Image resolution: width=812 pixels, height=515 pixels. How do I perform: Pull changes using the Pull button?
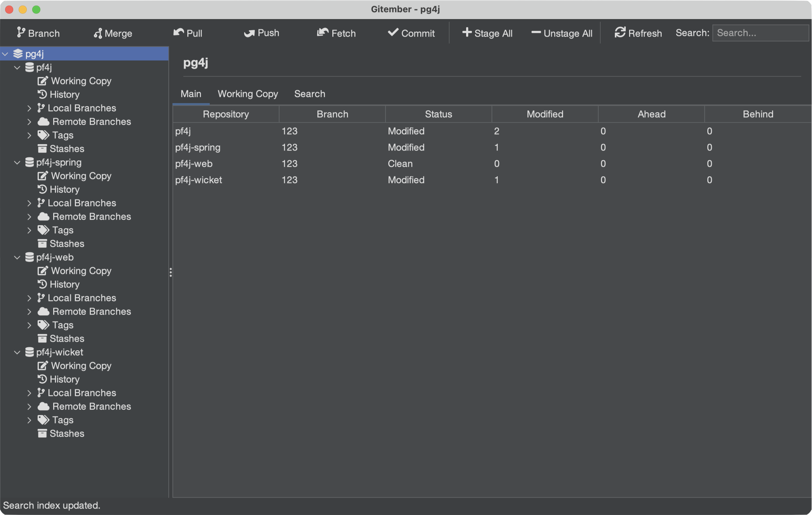coord(188,33)
